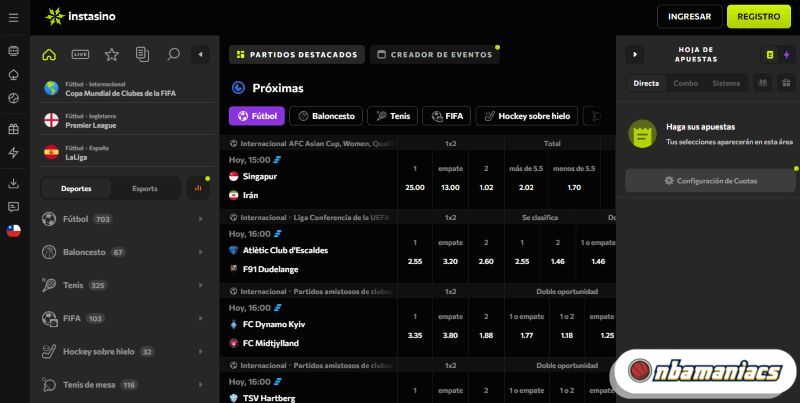Switch to the Esports tab
800x403 pixels.
tap(145, 188)
